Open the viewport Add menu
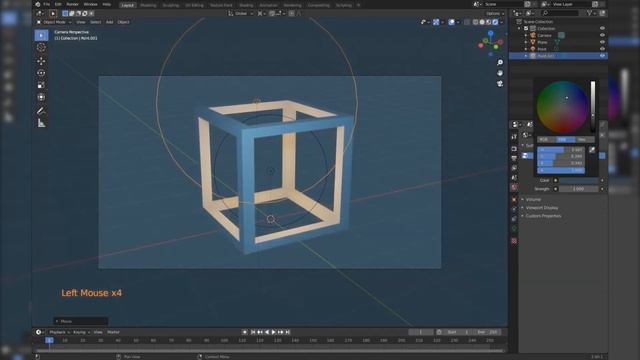This screenshot has width=640, height=360. click(x=109, y=22)
